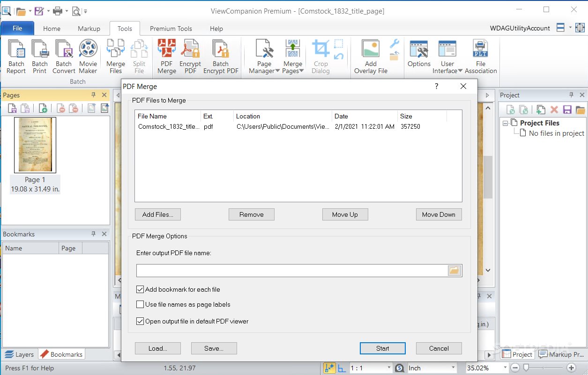Launch the Batch Print tool
The width and height of the screenshot is (588, 375).
(x=40, y=57)
